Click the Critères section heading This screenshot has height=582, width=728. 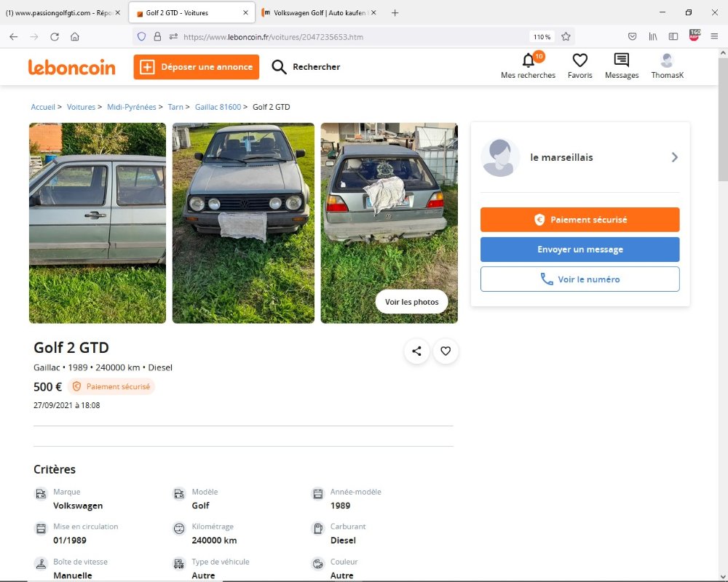(x=55, y=469)
